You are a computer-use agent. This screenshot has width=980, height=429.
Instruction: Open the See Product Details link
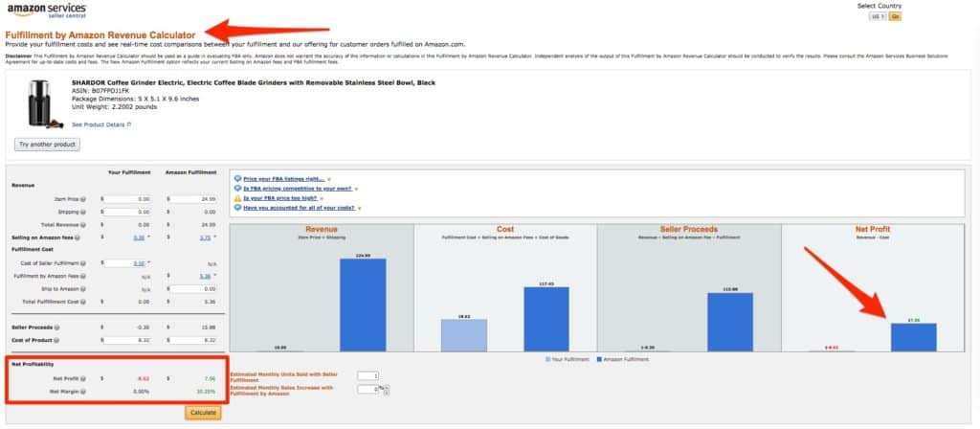click(x=99, y=124)
